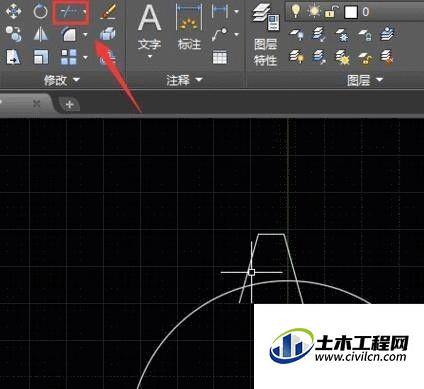The image size is (424, 389).
Task: Toggle layer 0 freeze sun icon
Action: 313,12
